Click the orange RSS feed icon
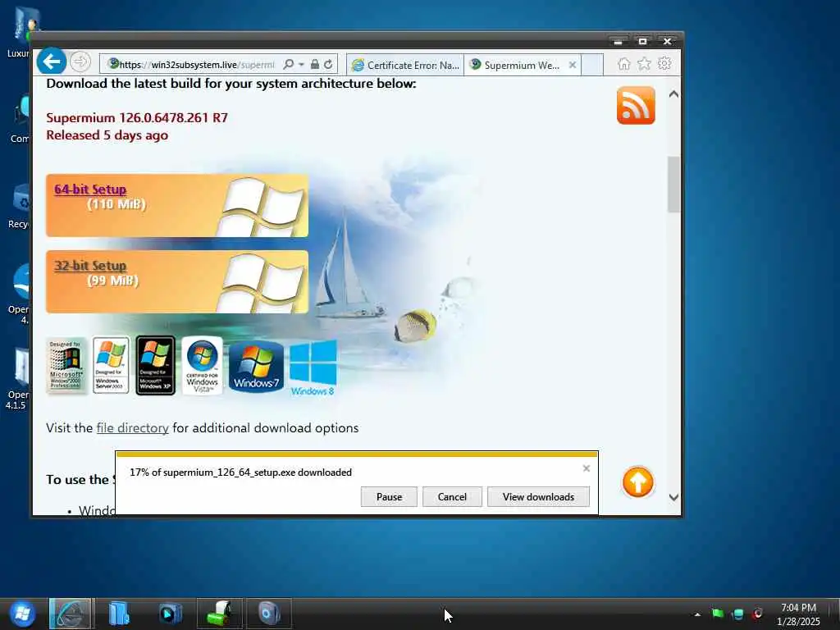 636,105
